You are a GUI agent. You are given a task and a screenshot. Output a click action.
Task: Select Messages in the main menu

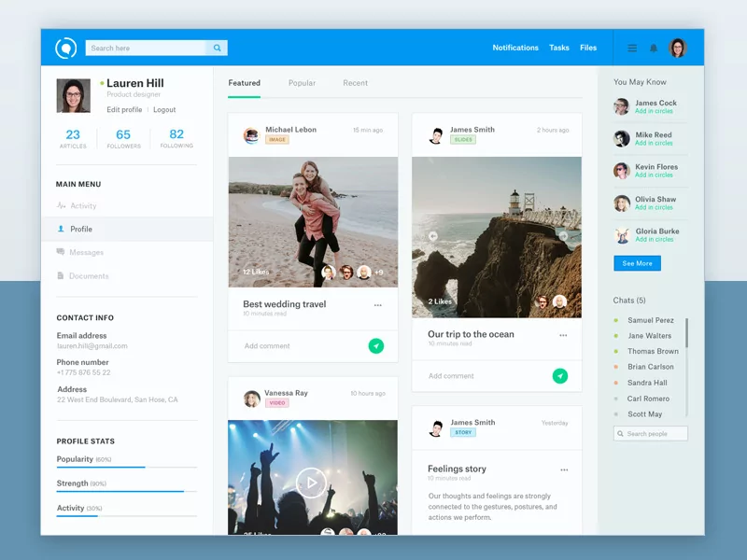pyautogui.click(x=127, y=252)
